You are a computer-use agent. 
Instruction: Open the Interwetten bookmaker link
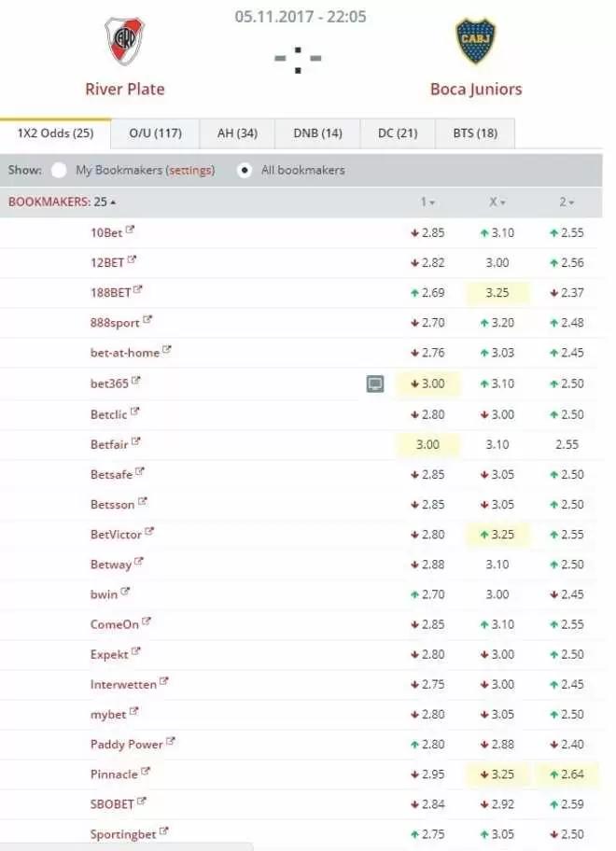[123, 684]
